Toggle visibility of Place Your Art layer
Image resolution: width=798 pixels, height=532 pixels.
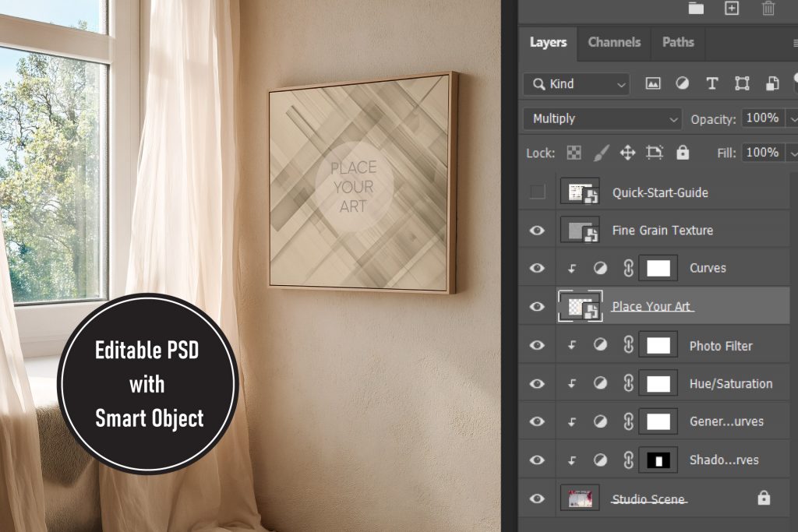click(x=537, y=307)
